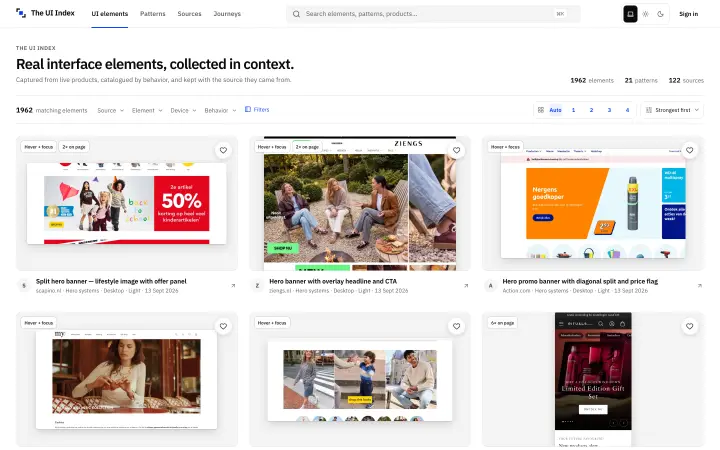The width and height of the screenshot is (720, 450).
Task: Click The UI Index logo icon
Action: pos(21,13)
